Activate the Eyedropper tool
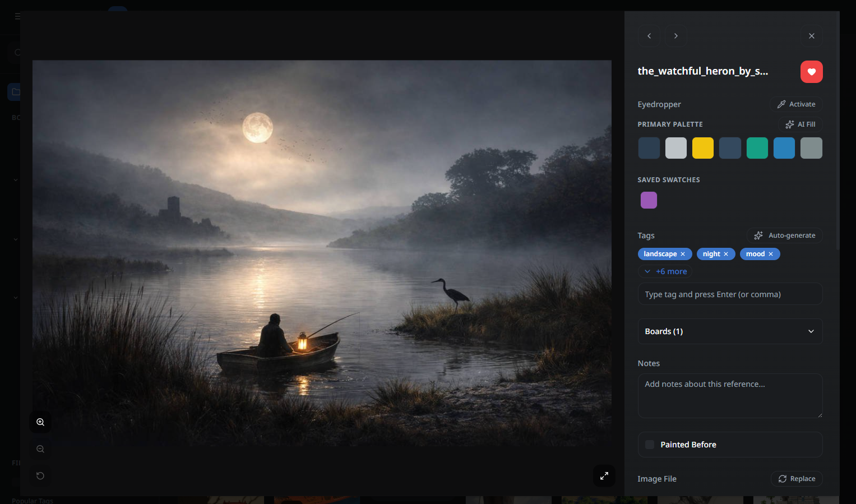The width and height of the screenshot is (856, 504). [796, 104]
